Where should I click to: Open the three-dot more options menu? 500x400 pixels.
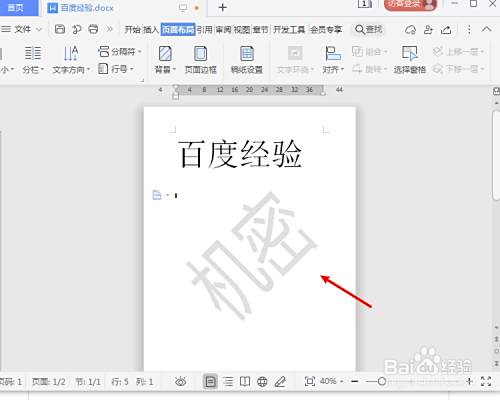pos(469,30)
